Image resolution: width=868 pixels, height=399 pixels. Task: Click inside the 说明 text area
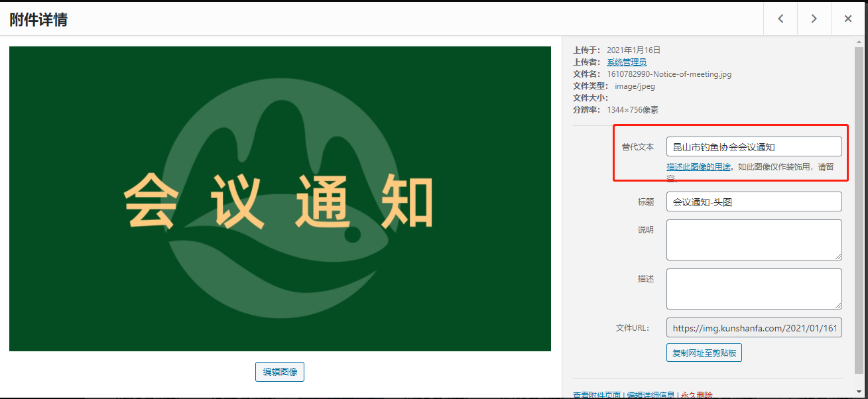tap(754, 240)
